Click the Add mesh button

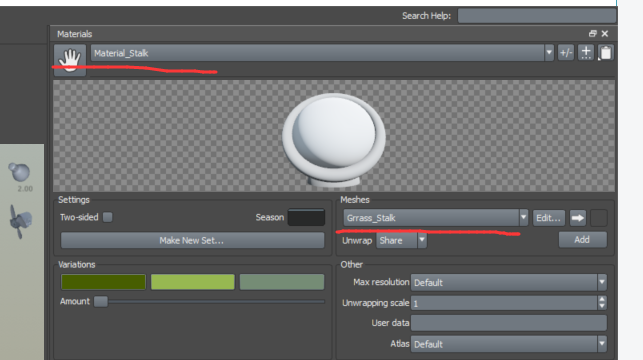[x=582, y=239]
